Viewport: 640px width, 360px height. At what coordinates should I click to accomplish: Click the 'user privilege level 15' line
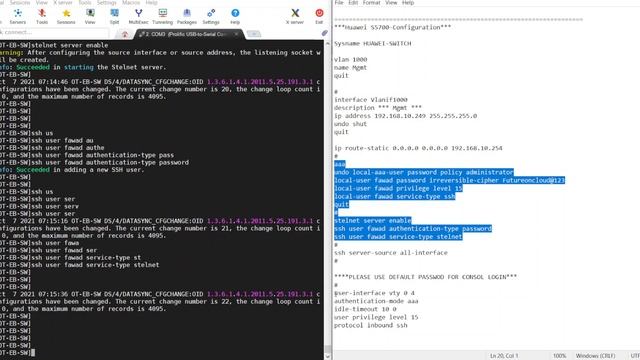(x=376, y=317)
